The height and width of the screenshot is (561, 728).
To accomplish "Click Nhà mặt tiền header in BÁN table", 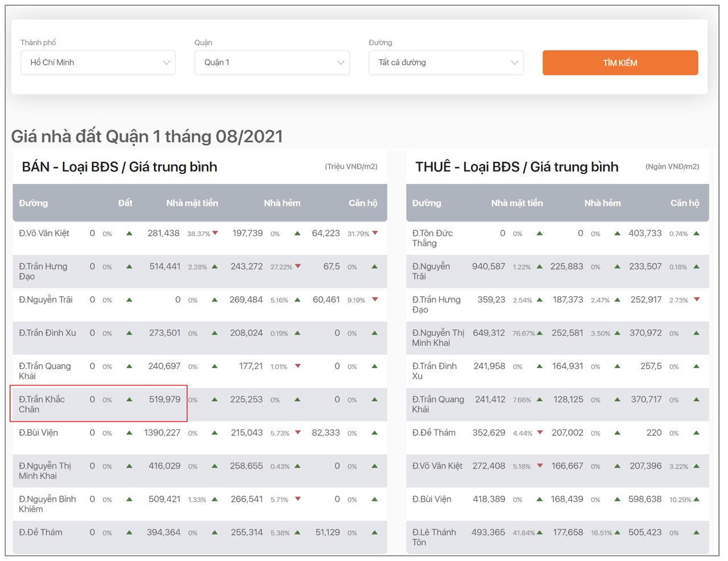I will coord(192,203).
